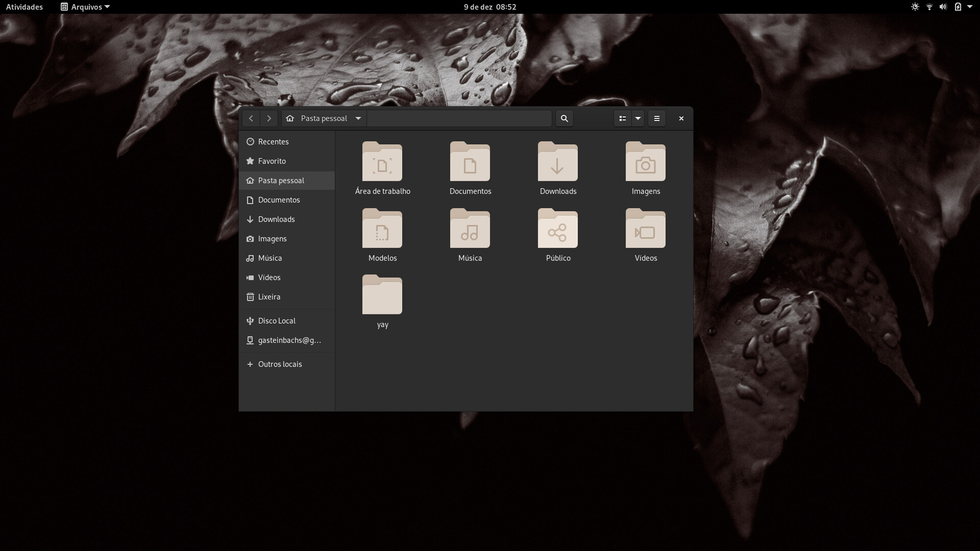Open Disco Local drive in sidebar

pyautogui.click(x=277, y=321)
